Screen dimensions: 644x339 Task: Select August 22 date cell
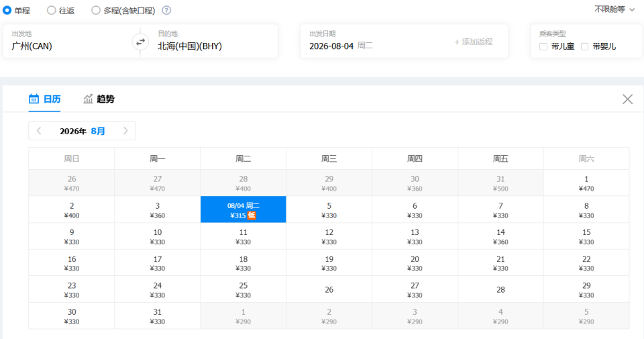586,263
